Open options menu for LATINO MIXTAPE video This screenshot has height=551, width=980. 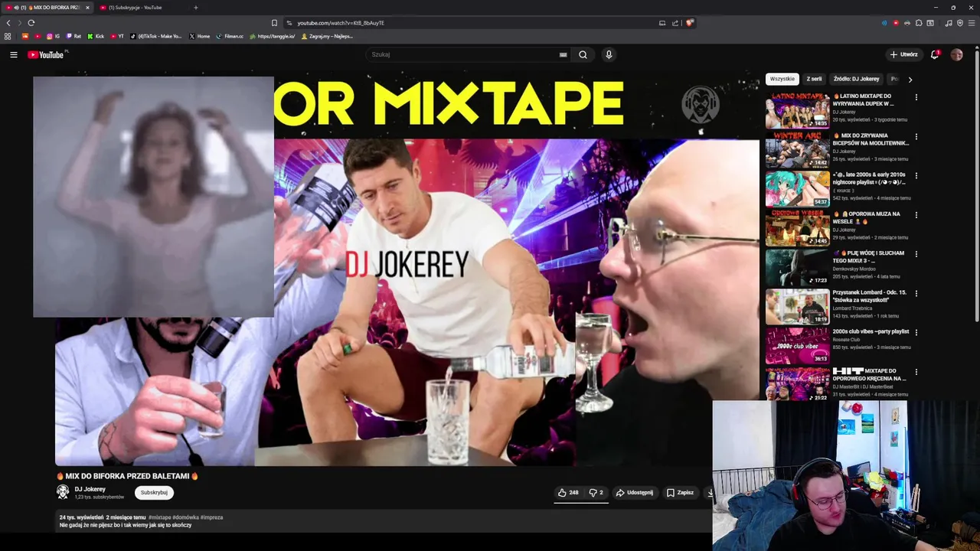point(916,97)
